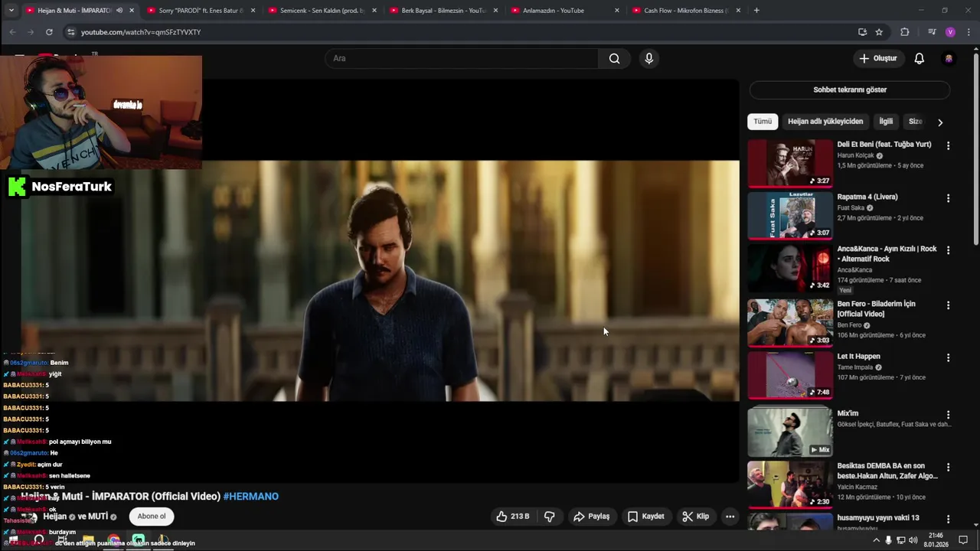Open the Mix'im playlist thumbnail
Viewport: 980px width, 551px height.
tap(790, 432)
